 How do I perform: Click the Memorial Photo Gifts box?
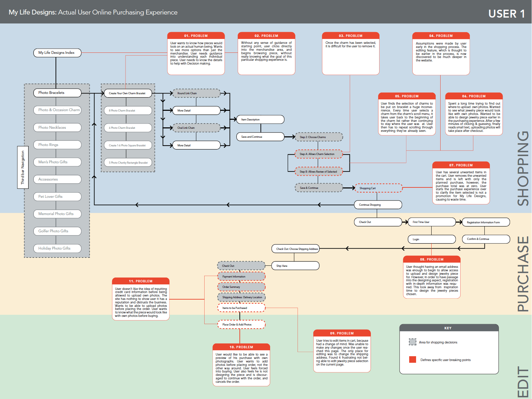click(57, 214)
